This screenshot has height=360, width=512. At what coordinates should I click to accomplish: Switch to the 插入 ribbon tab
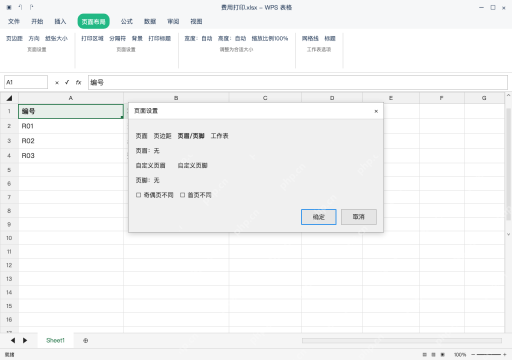60,21
